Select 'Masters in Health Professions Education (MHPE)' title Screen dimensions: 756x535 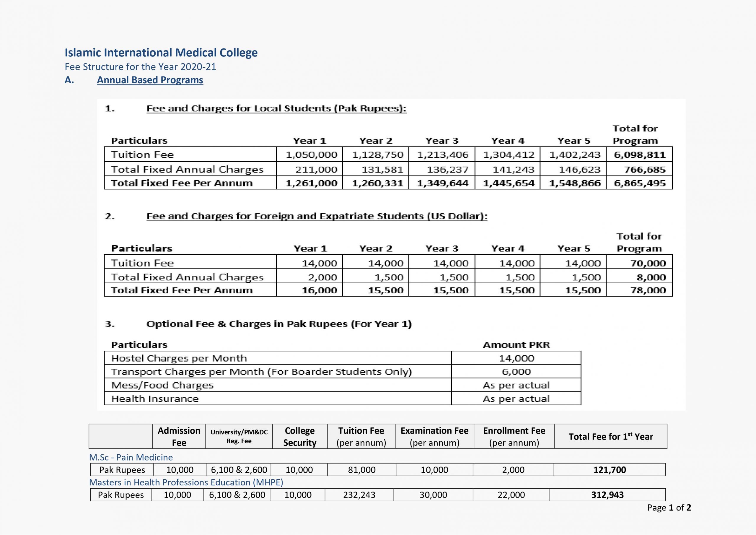coord(186,482)
